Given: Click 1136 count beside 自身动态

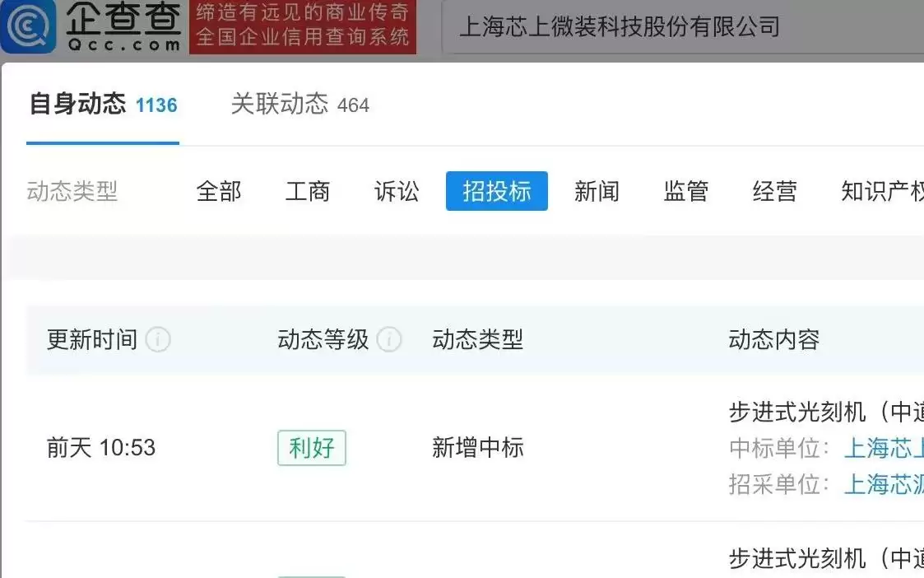Looking at the screenshot, I should [156, 105].
